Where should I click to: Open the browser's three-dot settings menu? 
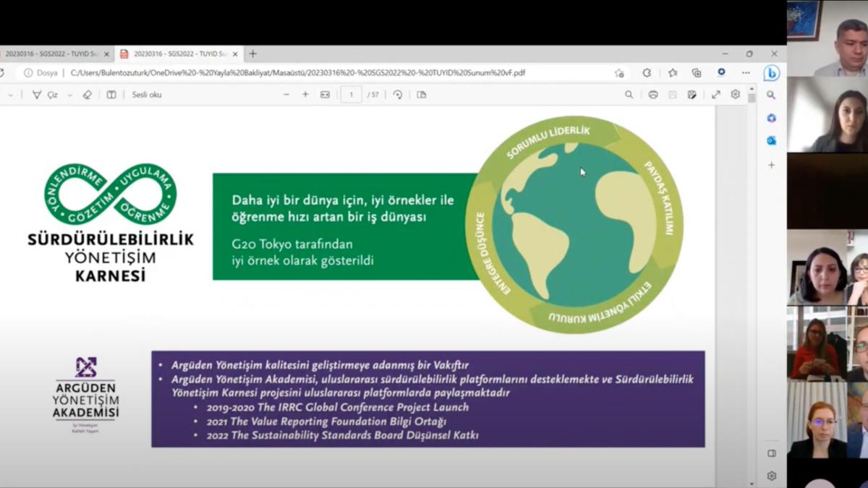(746, 73)
